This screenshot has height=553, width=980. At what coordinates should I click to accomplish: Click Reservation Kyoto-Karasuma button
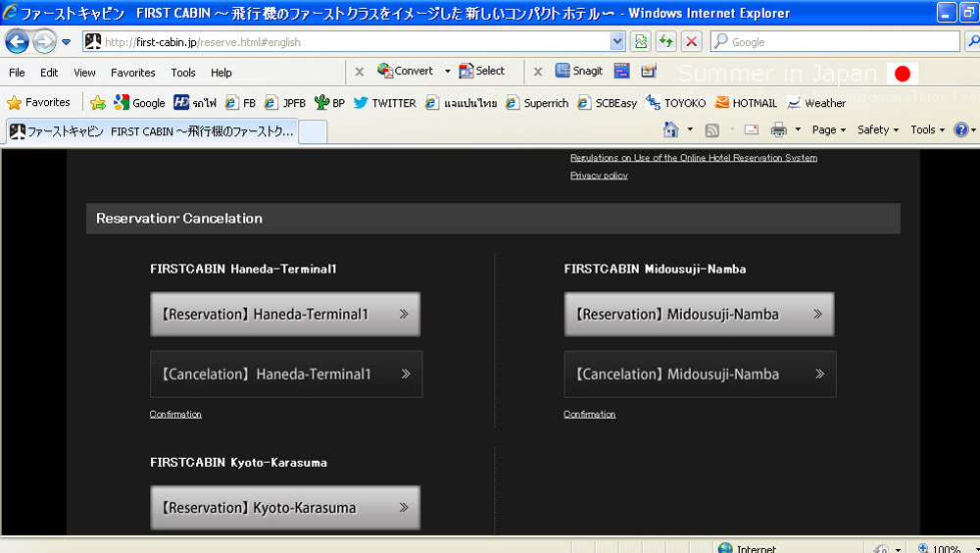click(x=285, y=507)
